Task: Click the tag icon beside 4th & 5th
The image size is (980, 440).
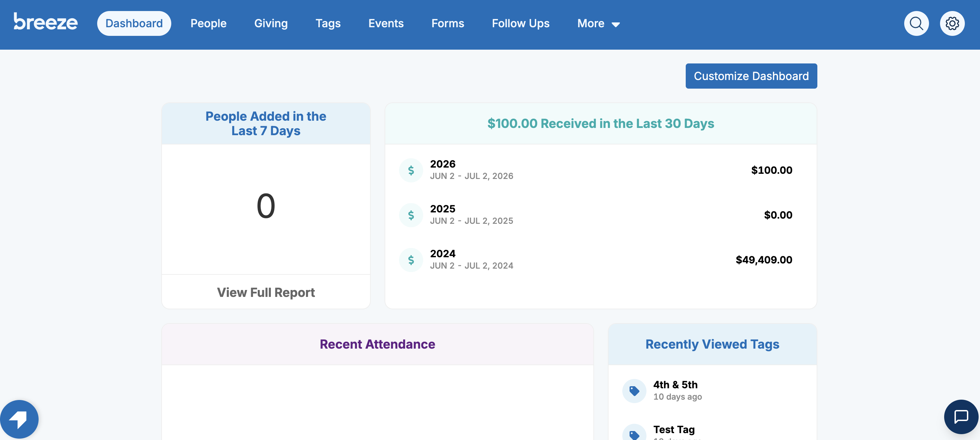Action: tap(634, 391)
